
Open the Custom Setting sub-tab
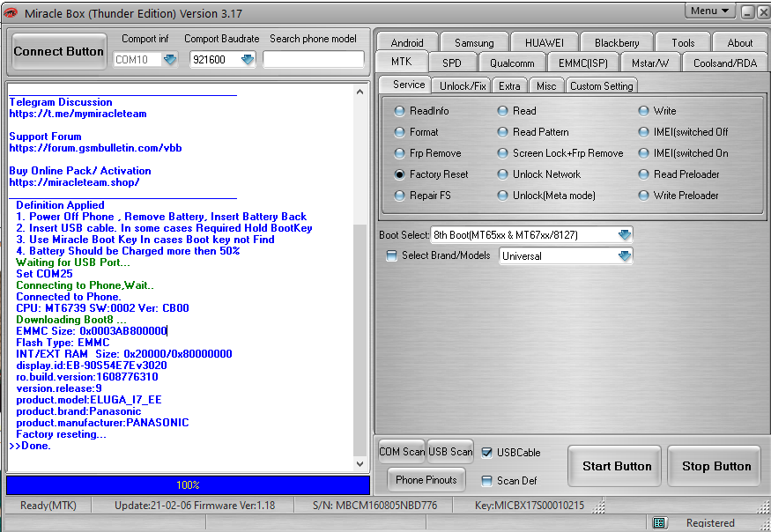click(x=601, y=86)
